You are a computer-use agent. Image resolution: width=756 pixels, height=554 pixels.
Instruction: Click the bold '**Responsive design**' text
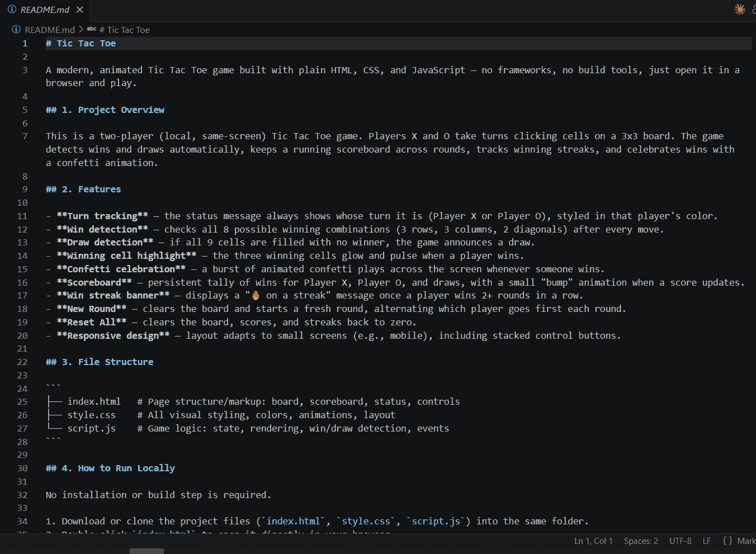[113, 336]
